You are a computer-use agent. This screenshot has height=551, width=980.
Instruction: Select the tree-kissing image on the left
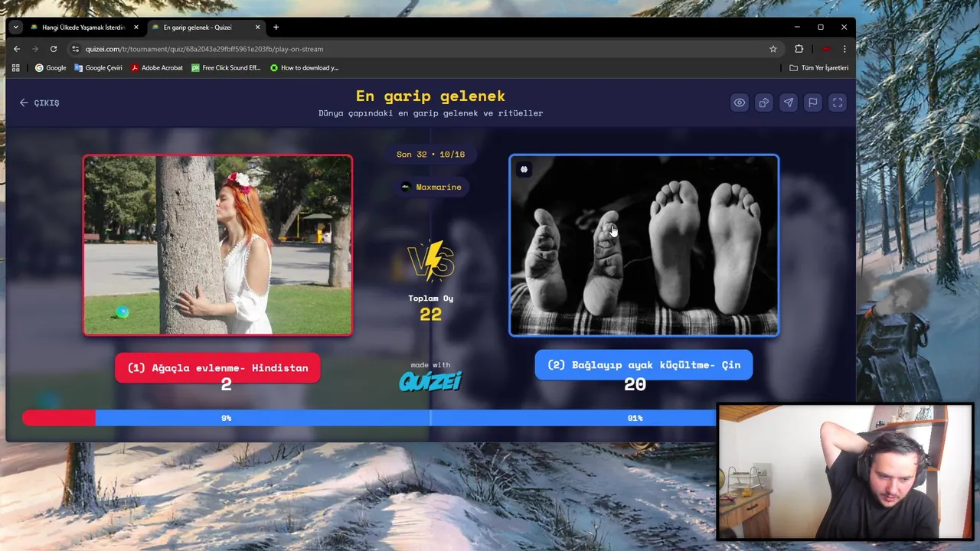pyautogui.click(x=217, y=245)
